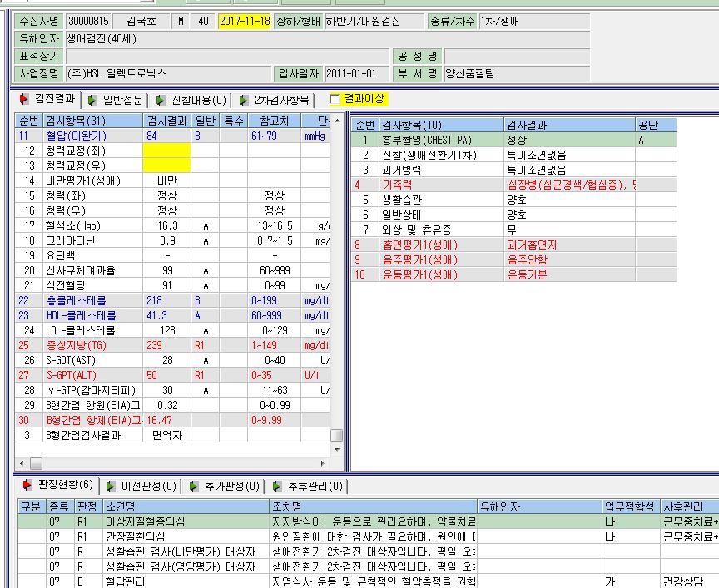The height and width of the screenshot is (588, 719).
Task: Click the green arrow icon beside 일반설문
Action: pyautogui.click(x=92, y=100)
